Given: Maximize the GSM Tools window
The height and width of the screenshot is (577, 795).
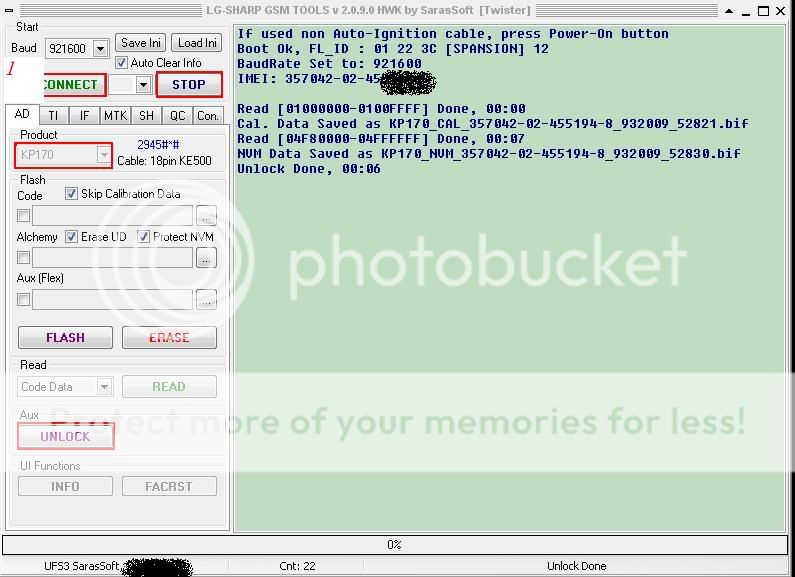Looking at the screenshot, I should [x=763, y=11].
